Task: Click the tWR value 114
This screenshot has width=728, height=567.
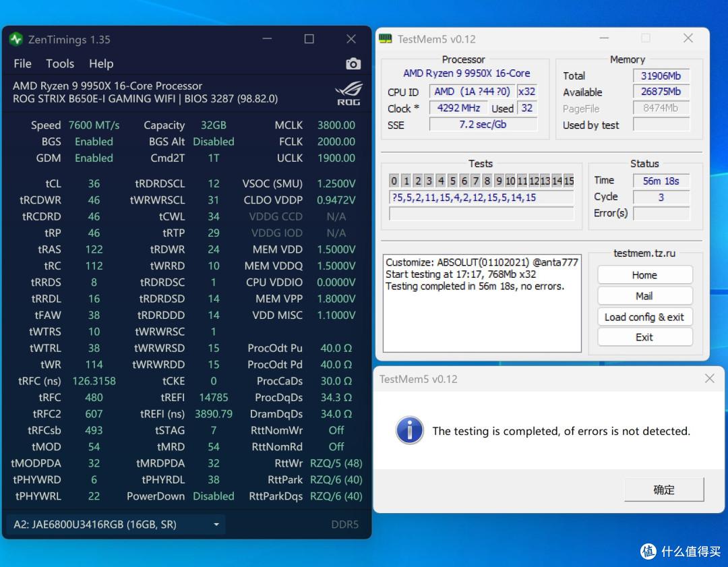Action: coord(94,365)
